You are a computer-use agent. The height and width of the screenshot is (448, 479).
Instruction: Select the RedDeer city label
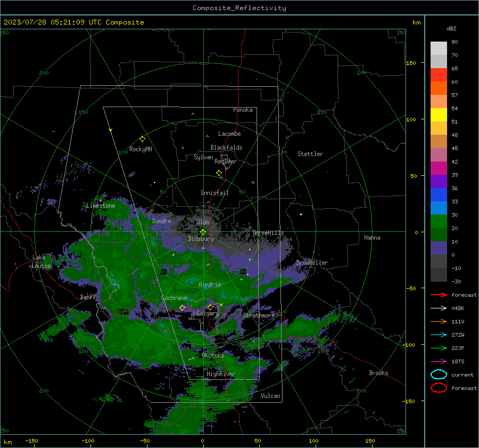[x=226, y=161]
